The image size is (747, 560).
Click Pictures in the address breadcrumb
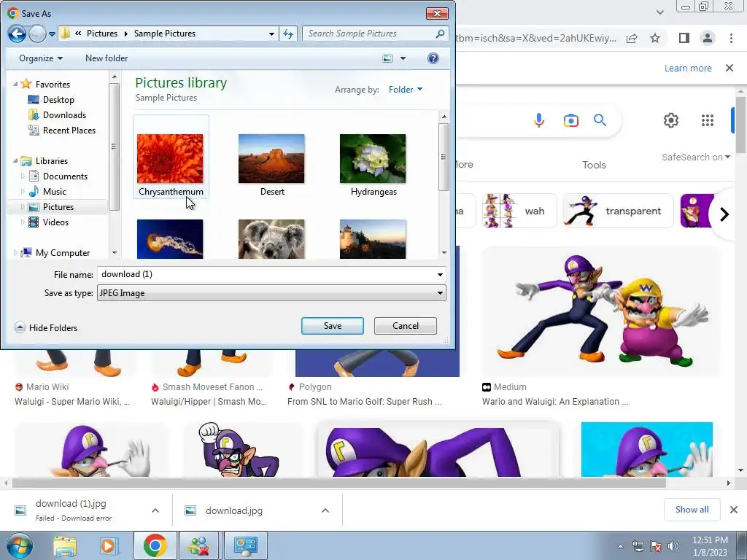tap(102, 34)
